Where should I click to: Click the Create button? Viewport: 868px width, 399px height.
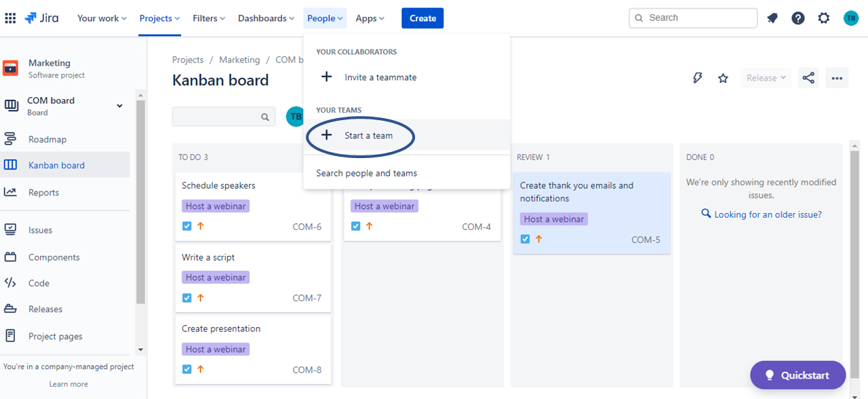click(422, 18)
